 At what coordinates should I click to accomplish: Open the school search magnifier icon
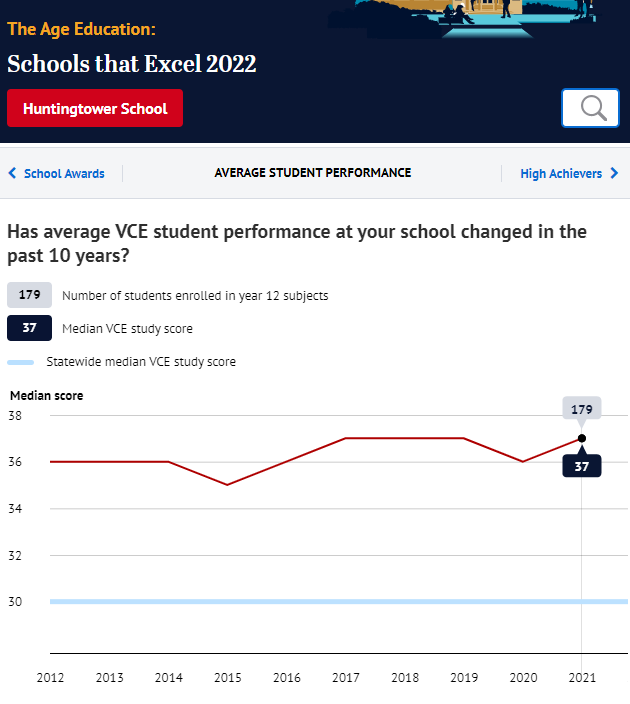coord(590,108)
